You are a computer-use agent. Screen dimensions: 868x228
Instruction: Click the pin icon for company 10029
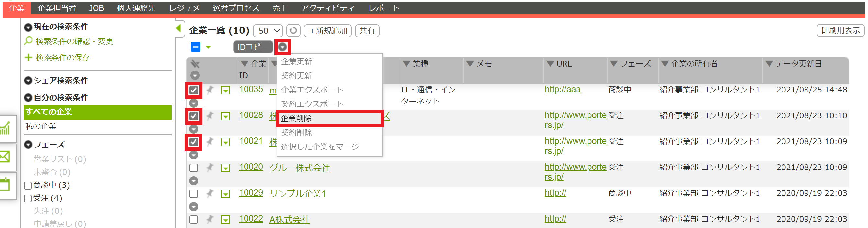tap(210, 193)
